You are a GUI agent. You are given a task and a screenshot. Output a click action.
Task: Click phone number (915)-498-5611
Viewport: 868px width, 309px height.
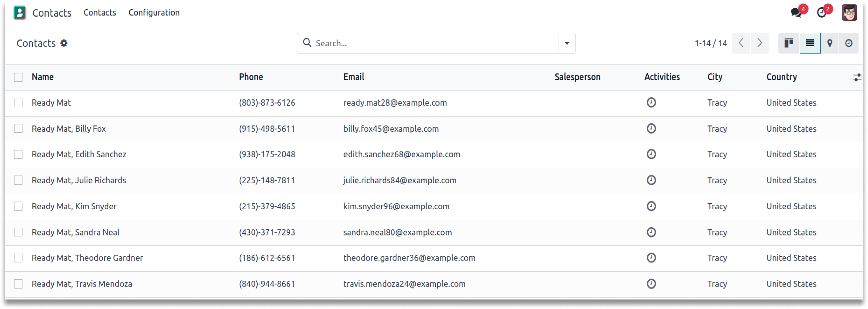(x=267, y=129)
